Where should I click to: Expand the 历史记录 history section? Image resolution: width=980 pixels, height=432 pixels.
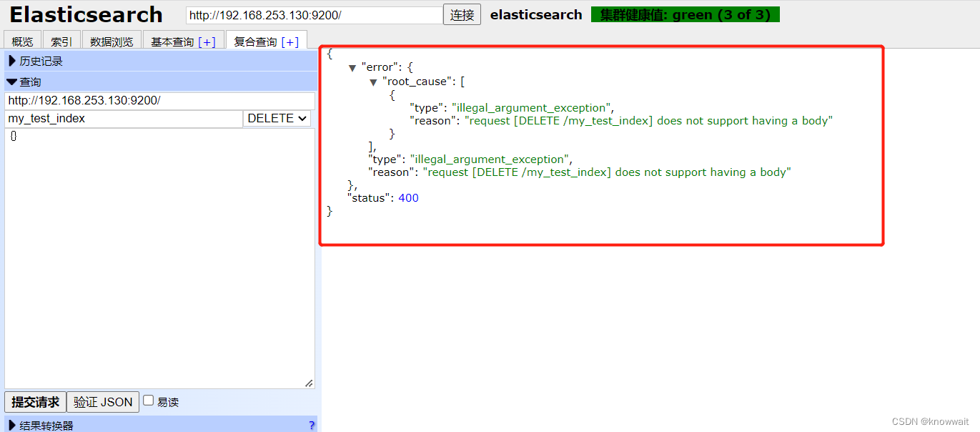coord(161,62)
